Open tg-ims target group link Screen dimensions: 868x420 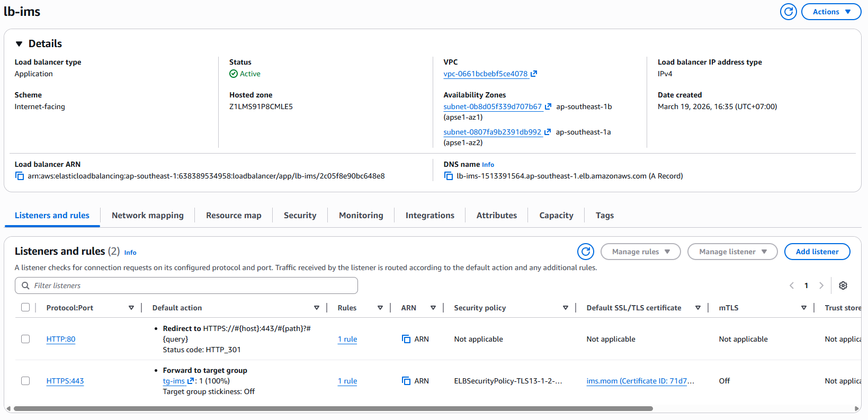click(x=174, y=381)
